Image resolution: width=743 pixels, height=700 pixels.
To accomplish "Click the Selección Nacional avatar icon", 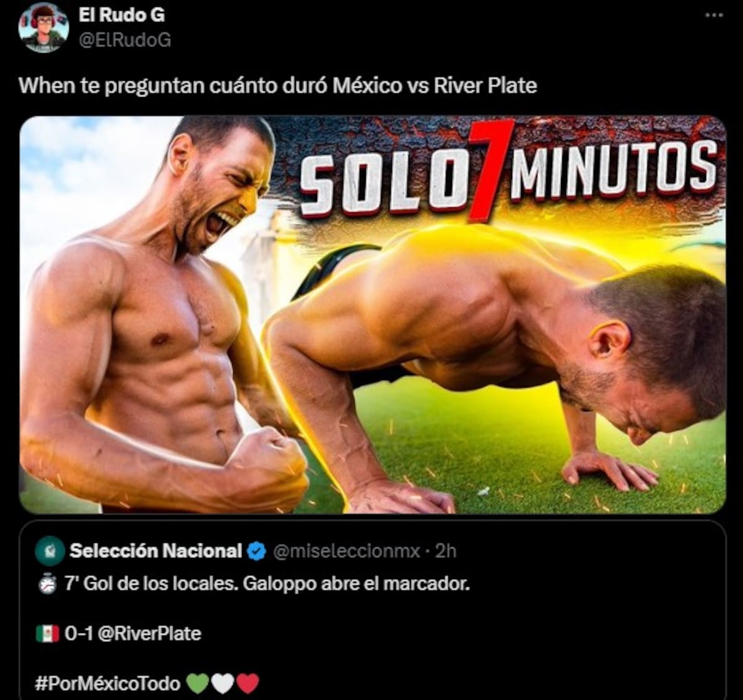I will click(x=50, y=551).
